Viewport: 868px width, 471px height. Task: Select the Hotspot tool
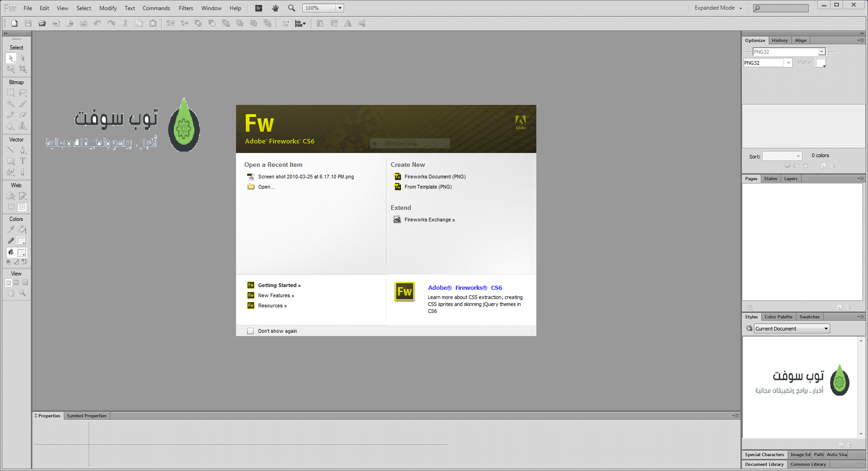click(11, 196)
